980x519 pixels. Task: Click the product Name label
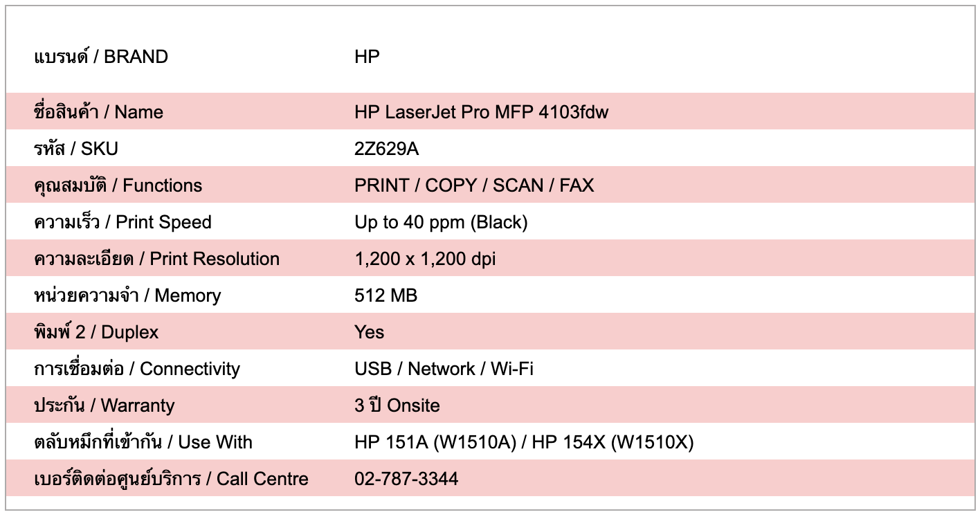(x=98, y=112)
